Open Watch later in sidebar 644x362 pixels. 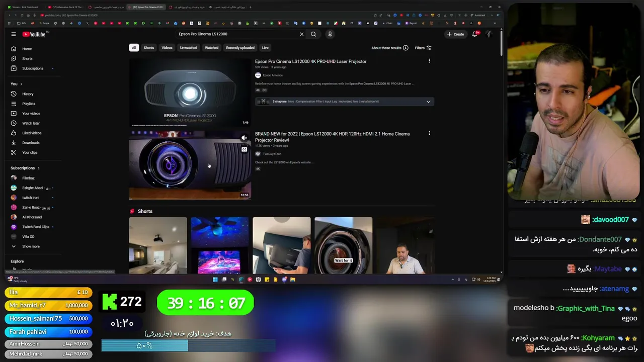point(32,123)
